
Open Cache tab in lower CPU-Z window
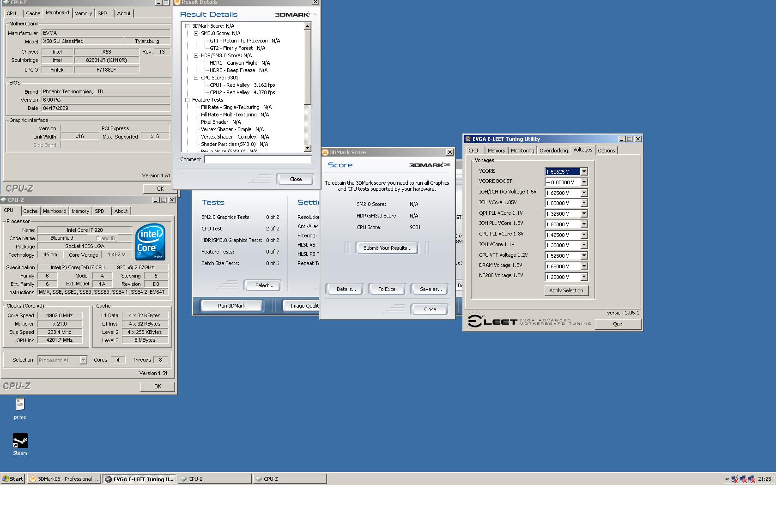point(30,211)
